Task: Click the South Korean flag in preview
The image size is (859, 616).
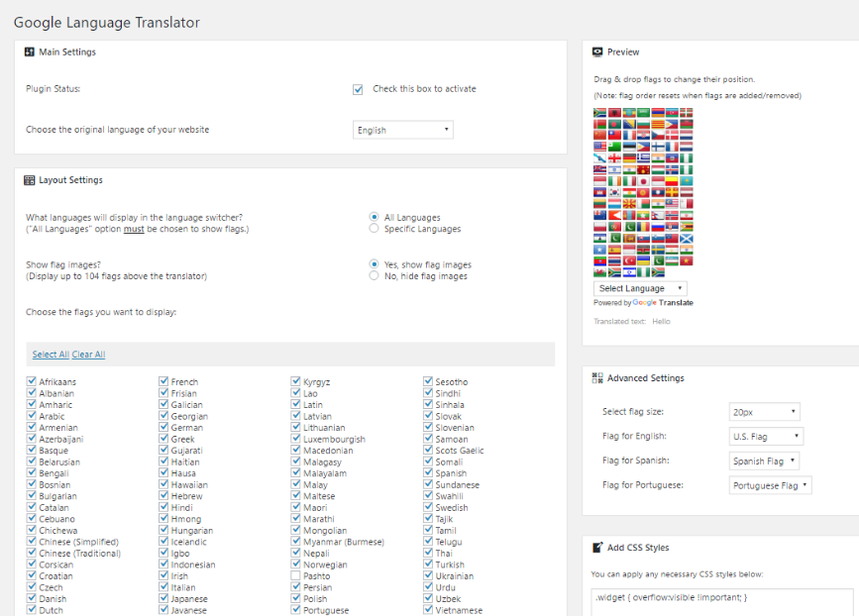Action: (x=614, y=192)
